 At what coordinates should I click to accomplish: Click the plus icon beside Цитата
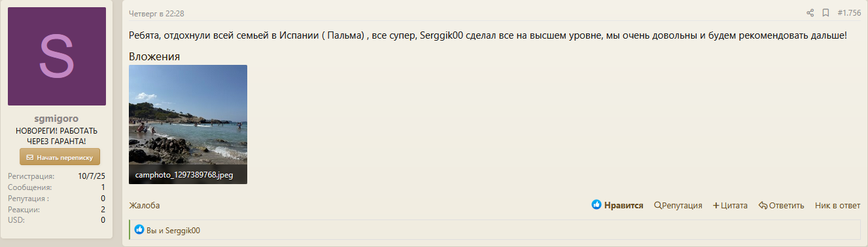tap(716, 205)
